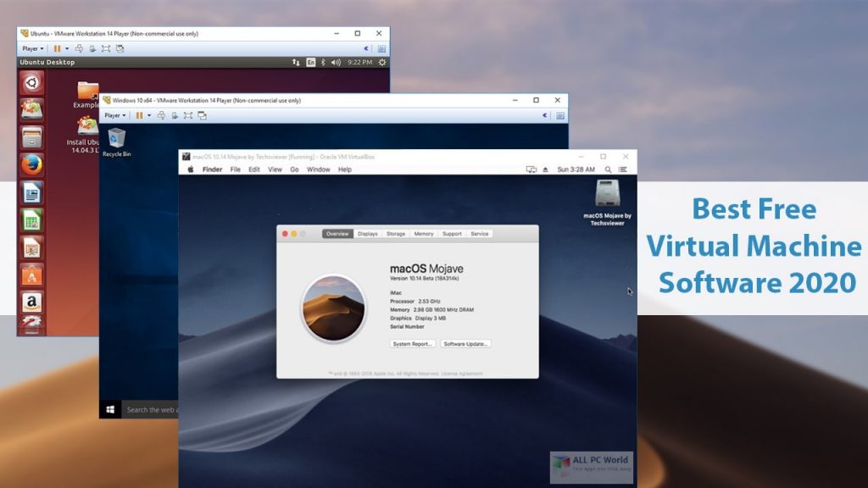The height and width of the screenshot is (488, 868).
Task: Minimize the About This Mac window
Action: click(x=294, y=234)
